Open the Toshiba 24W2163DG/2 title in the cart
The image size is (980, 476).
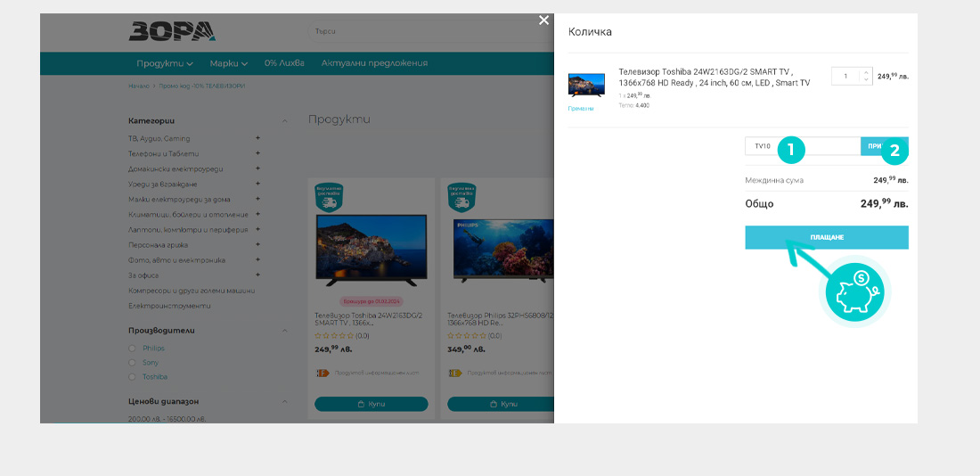click(715, 78)
